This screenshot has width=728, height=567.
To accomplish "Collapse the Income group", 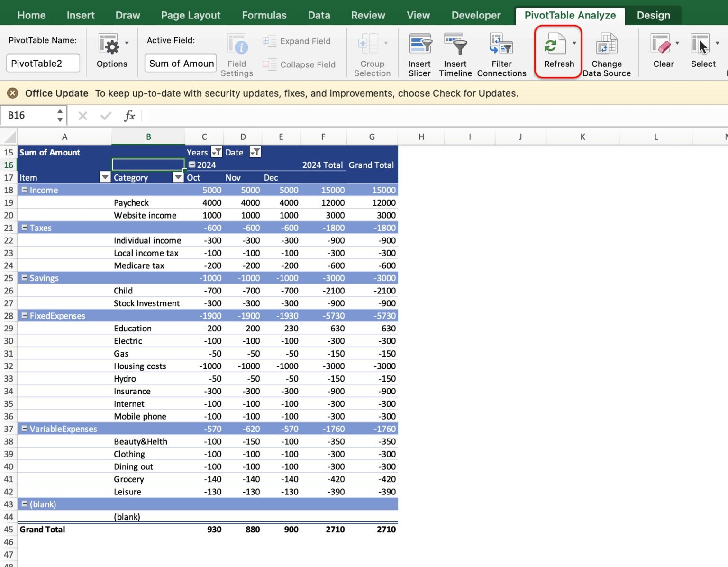I will pos(25,190).
